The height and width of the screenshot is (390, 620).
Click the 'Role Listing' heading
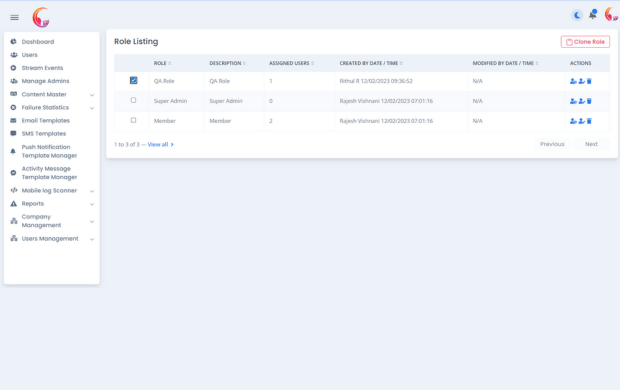(136, 42)
